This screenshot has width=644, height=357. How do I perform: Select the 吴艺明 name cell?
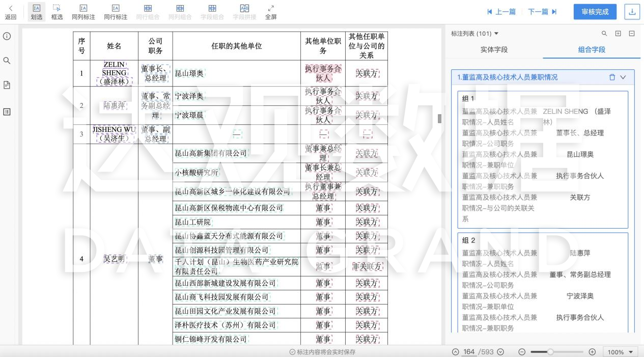(114, 259)
